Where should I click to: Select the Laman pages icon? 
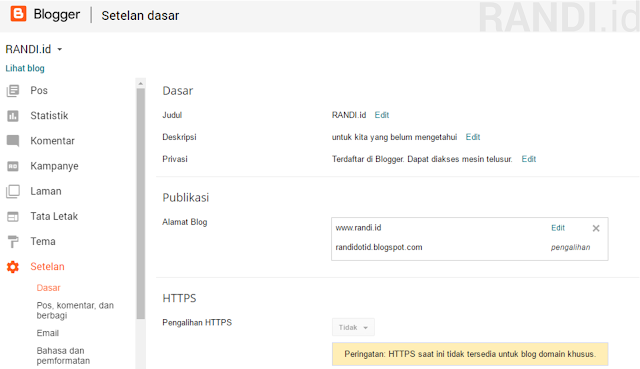(x=13, y=191)
